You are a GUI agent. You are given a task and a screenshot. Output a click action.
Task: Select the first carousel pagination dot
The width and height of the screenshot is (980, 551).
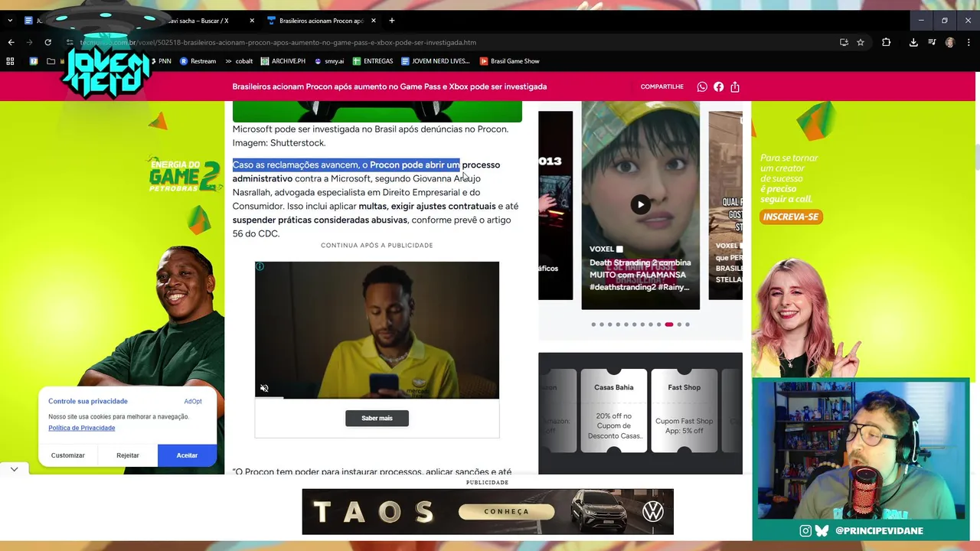click(x=593, y=324)
